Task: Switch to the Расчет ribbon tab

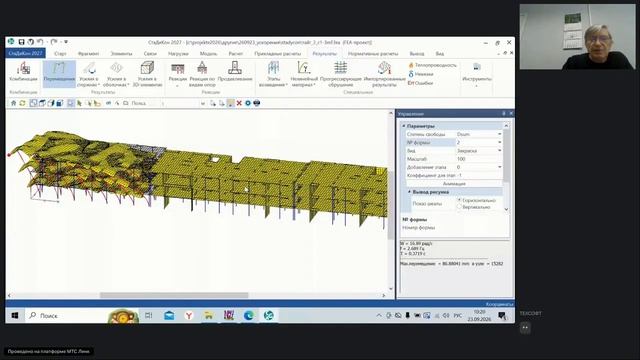Action: click(x=236, y=53)
